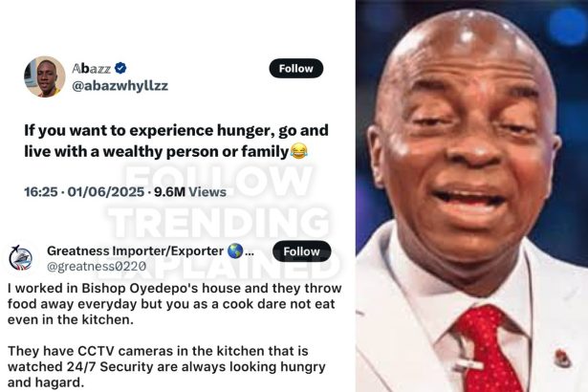Follow the Greatness Importer/Exporter account
Image resolution: width=588 pixels, height=392 pixels.
pyautogui.click(x=302, y=251)
